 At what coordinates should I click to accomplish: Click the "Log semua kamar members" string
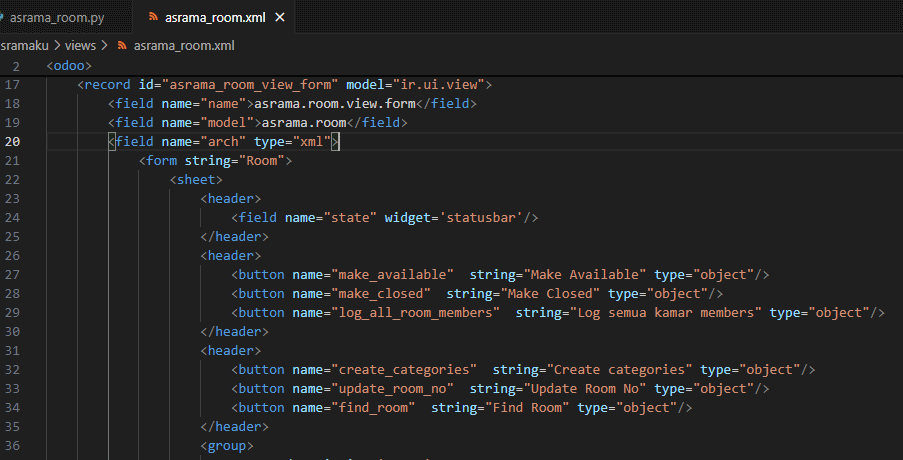[x=665, y=313]
